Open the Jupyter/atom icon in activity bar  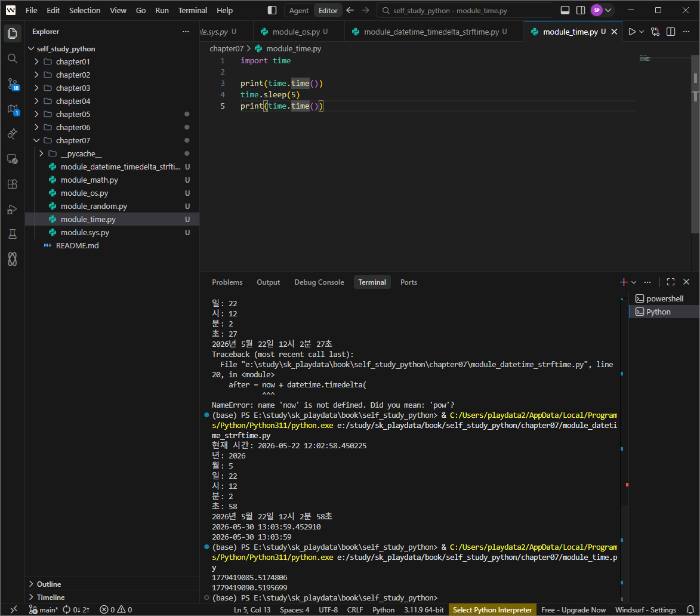(x=13, y=259)
